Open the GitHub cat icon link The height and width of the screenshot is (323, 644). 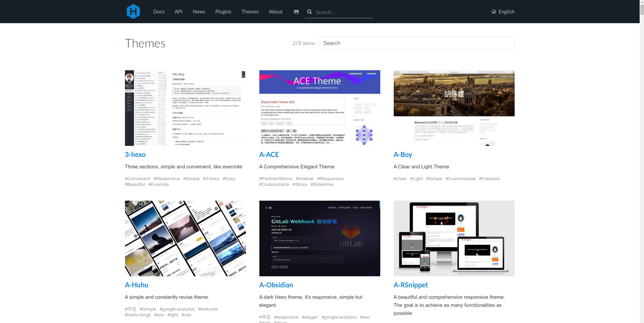pyautogui.click(x=296, y=12)
